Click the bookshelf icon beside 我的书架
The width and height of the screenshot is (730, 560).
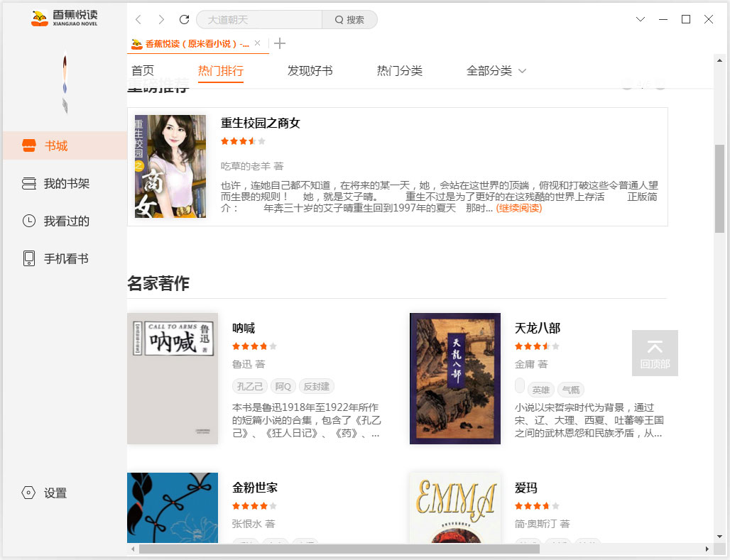coord(29,183)
